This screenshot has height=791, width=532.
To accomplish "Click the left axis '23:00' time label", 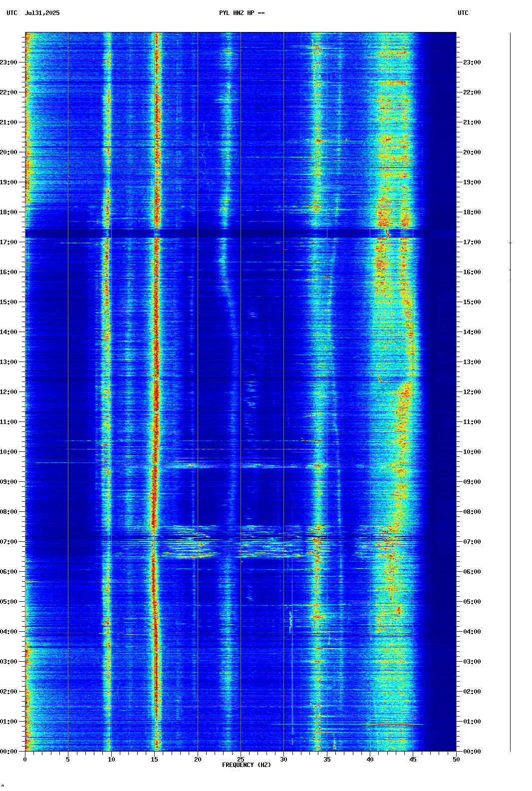I will click(x=8, y=62).
